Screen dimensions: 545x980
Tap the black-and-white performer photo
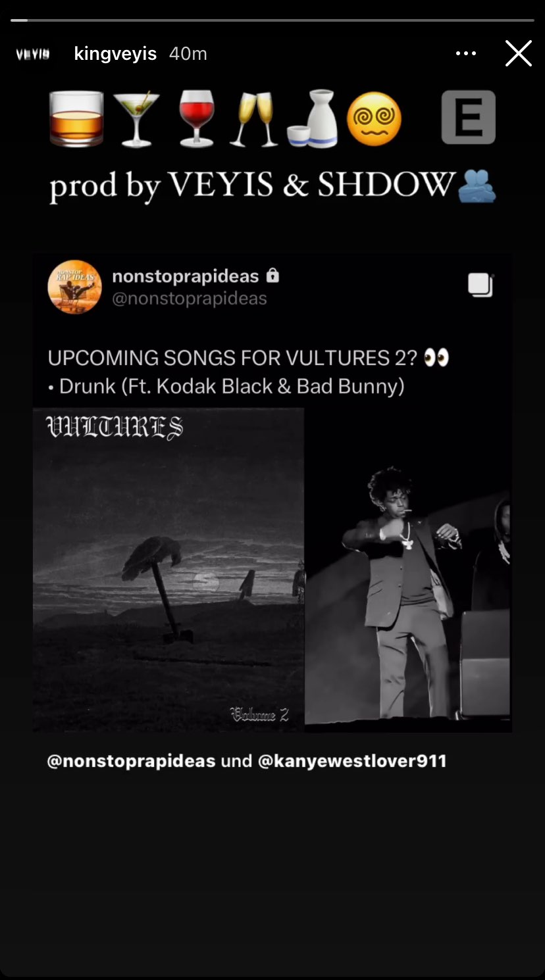click(x=407, y=570)
